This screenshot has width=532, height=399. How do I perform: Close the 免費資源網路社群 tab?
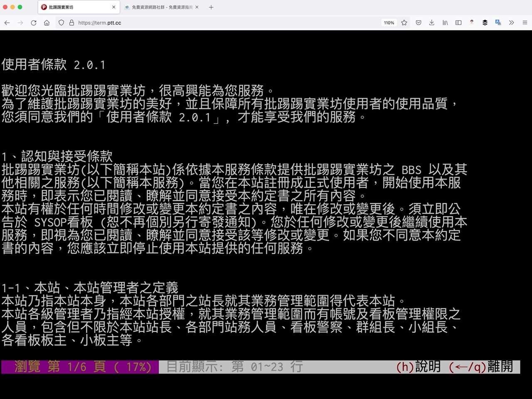tap(197, 7)
